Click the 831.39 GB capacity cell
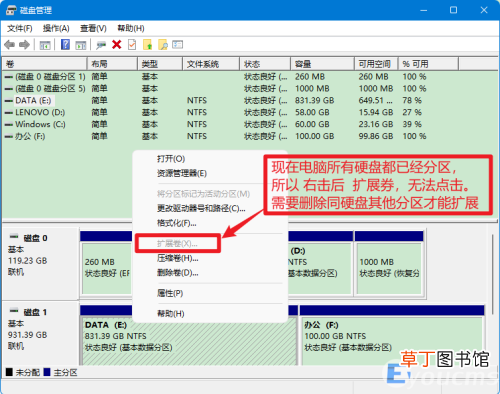The width and height of the screenshot is (500, 394). pos(314,100)
